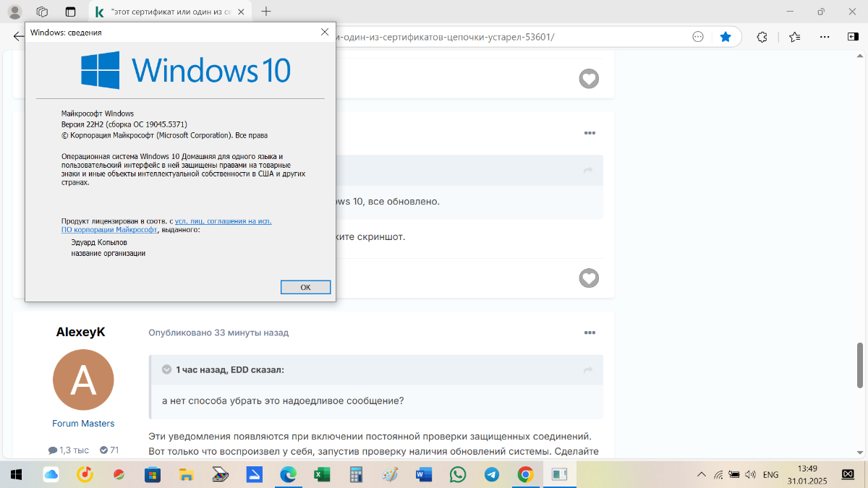Click AlexeyK's avatar picture
868x488 pixels.
coord(83,380)
